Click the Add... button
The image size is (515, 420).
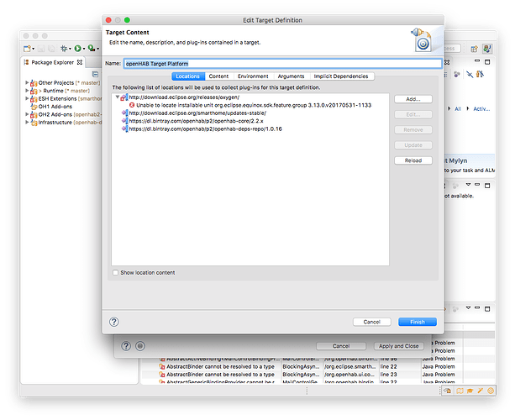413,99
